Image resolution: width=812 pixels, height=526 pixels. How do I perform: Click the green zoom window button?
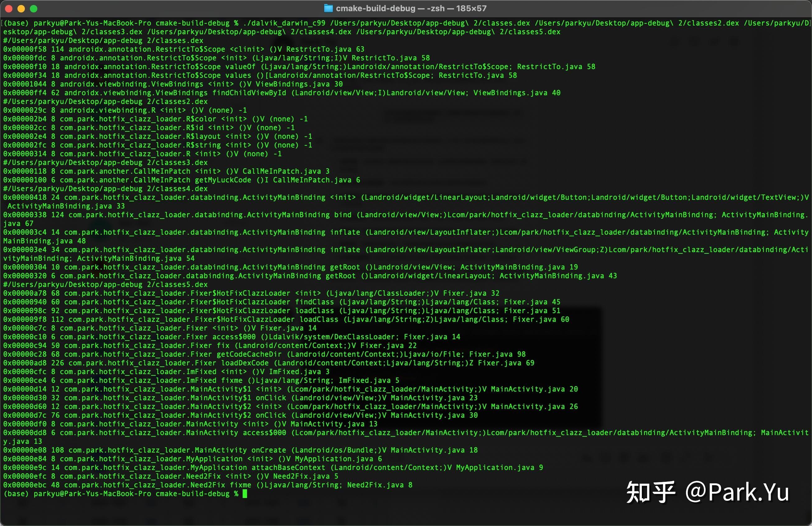pyautogui.click(x=33, y=8)
